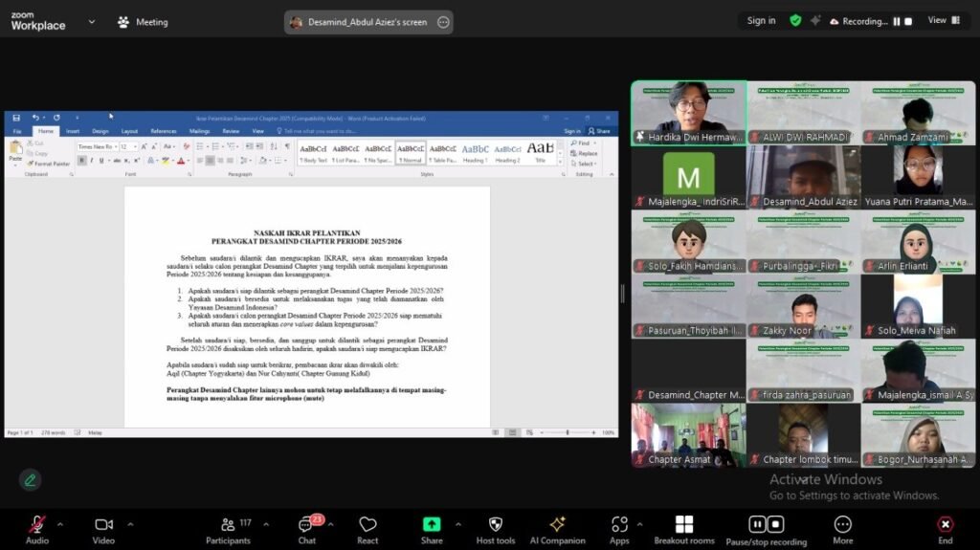Expand the arrow next to Participants
This screenshot has height=550, width=980.
pyautogui.click(x=265, y=524)
